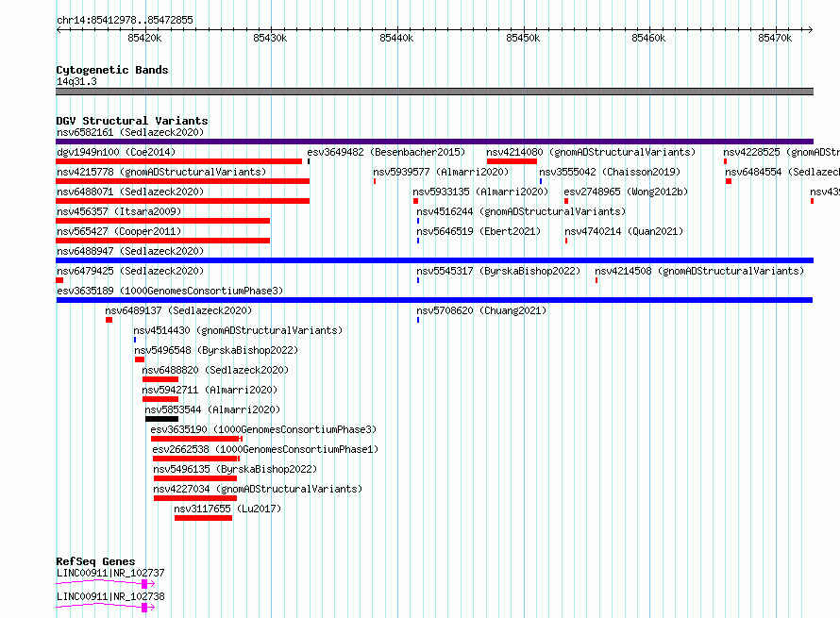Open esv3635190 (1000GenomesConsortiumPhase3) label

(x=263, y=429)
